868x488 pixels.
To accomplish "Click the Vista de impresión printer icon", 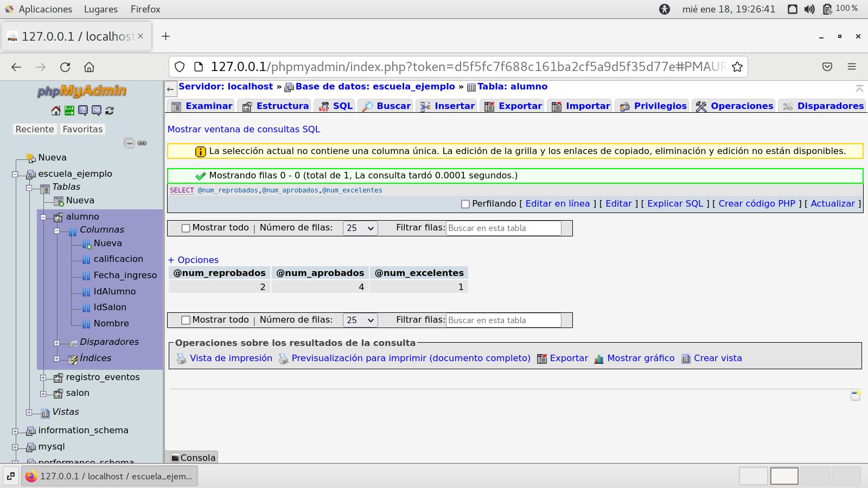I will pos(181,359).
